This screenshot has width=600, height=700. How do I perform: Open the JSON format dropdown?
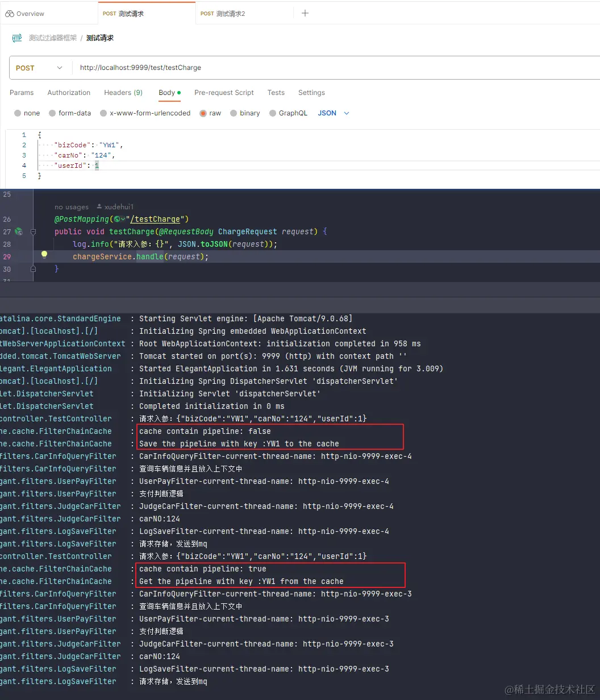point(334,113)
